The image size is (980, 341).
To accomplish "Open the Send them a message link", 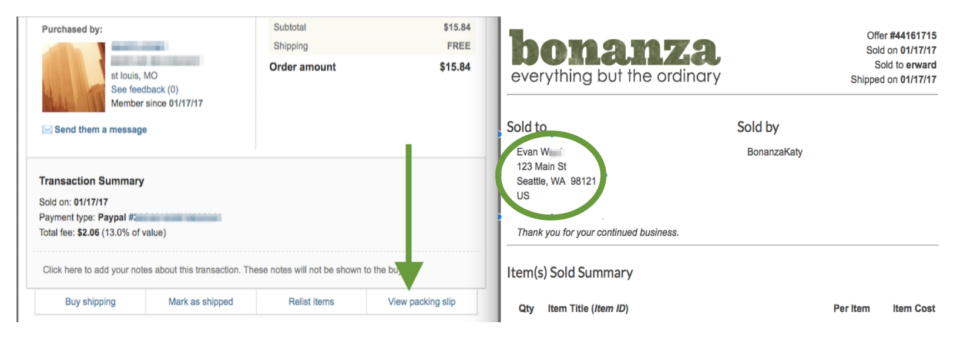I will coord(100,129).
